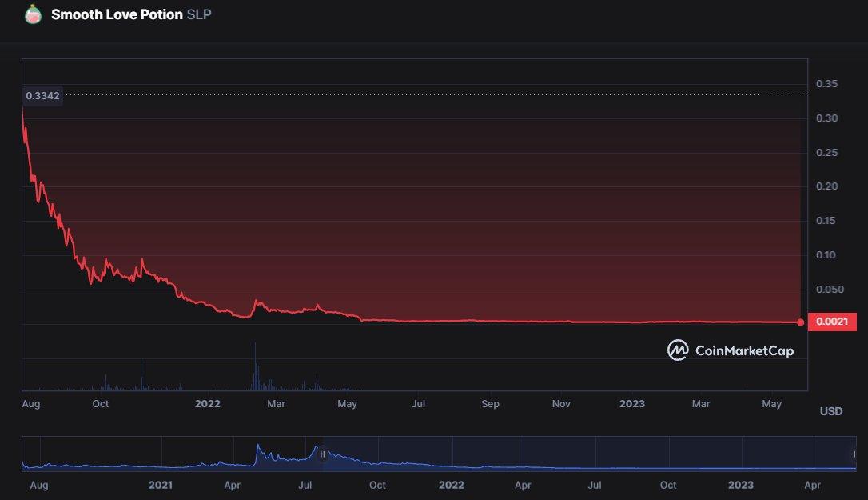
Task: Click the price peak in navigator near Jul
Action: 317,448
